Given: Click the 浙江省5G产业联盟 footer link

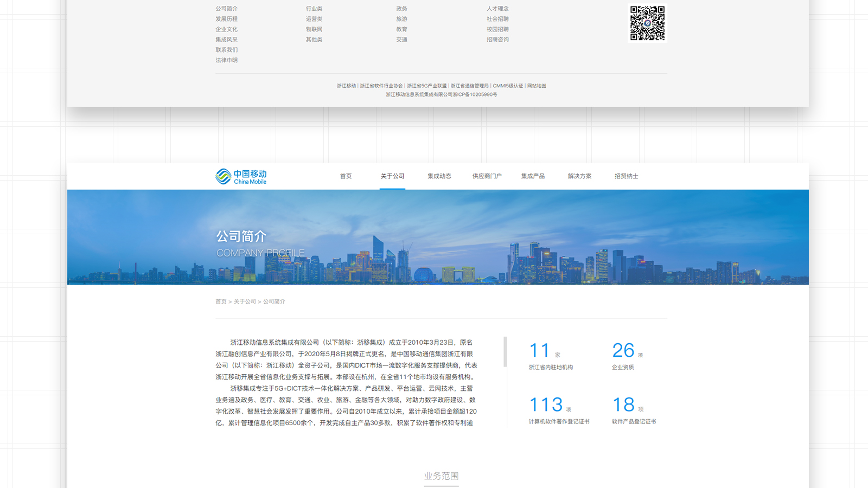Looking at the screenshot, I should click(427, 86).
